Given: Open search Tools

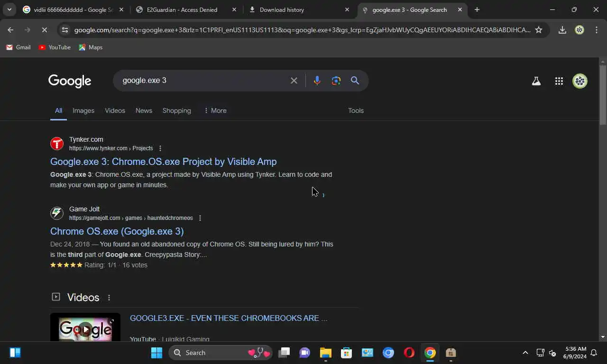Looking at the screenshot, I should pyautogui.click(x=356, y=110).
